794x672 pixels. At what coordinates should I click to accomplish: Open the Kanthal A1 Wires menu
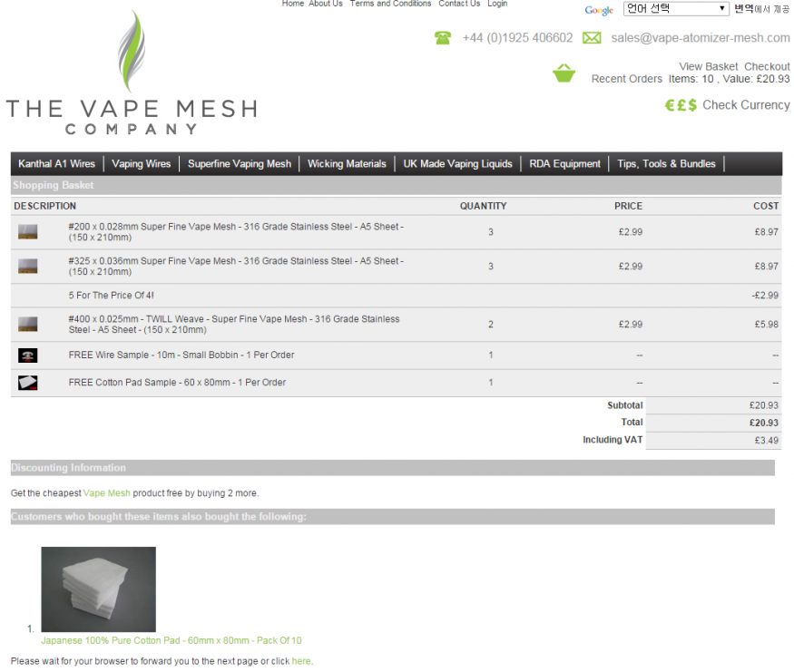56,164
